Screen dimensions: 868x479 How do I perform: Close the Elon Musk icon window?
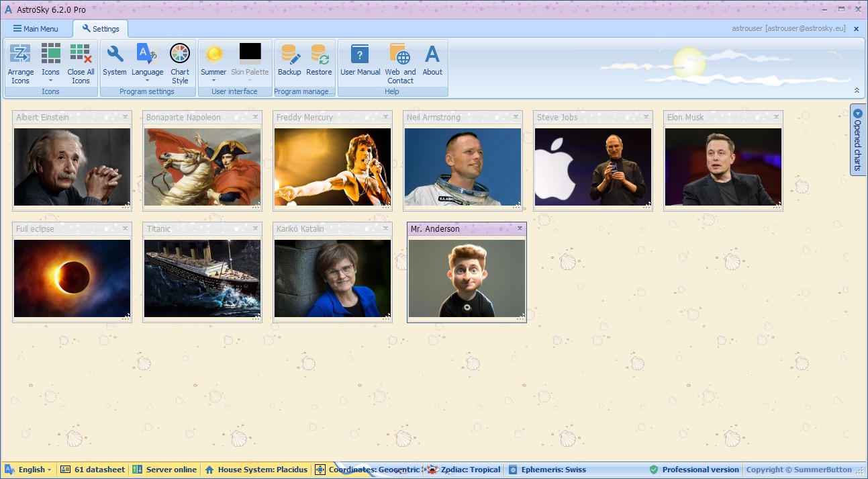(x=776, y=117)
